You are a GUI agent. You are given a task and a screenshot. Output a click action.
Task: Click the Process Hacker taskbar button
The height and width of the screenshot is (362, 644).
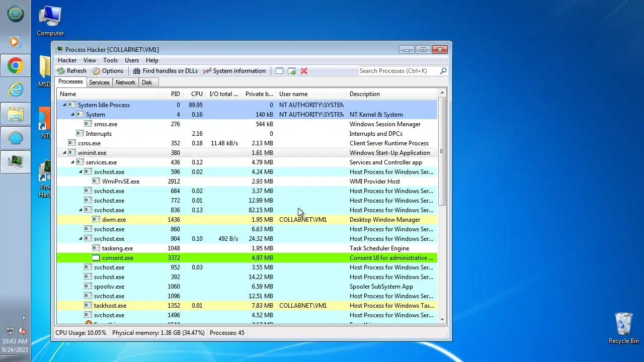[15, 162]
